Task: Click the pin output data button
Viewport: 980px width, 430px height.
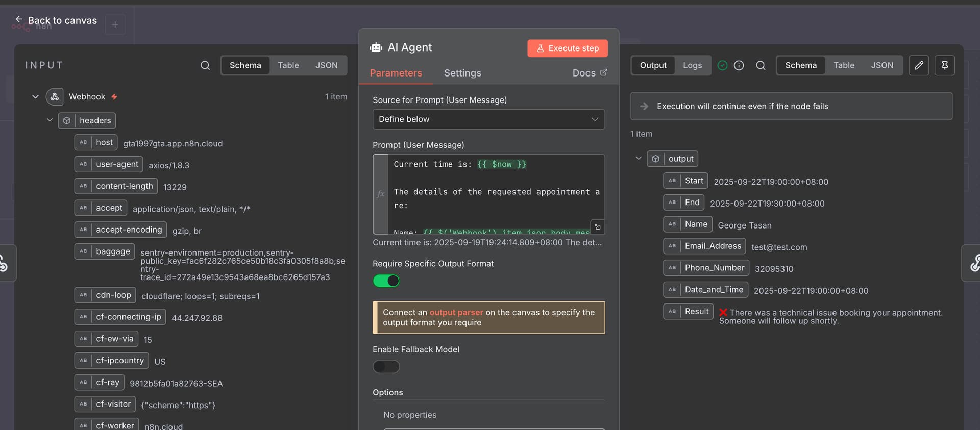Action: [945, 65]
